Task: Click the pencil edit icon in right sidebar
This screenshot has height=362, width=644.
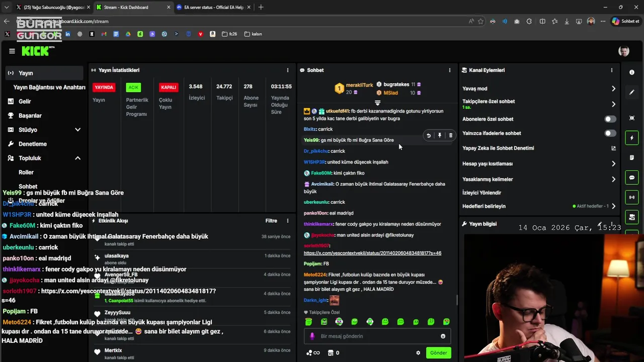Action: pyautogui.click(x=632, y=93)
